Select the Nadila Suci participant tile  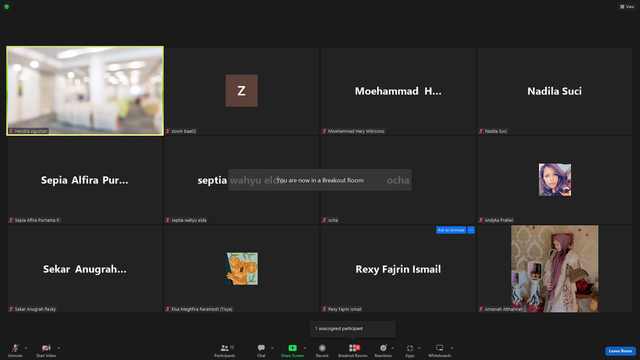[555, 91]
